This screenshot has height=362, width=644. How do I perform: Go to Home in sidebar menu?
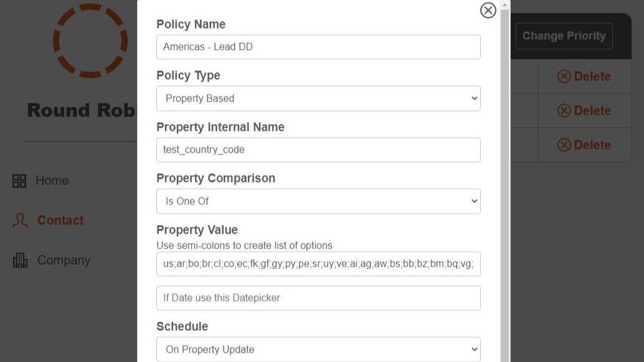point(52,181)
